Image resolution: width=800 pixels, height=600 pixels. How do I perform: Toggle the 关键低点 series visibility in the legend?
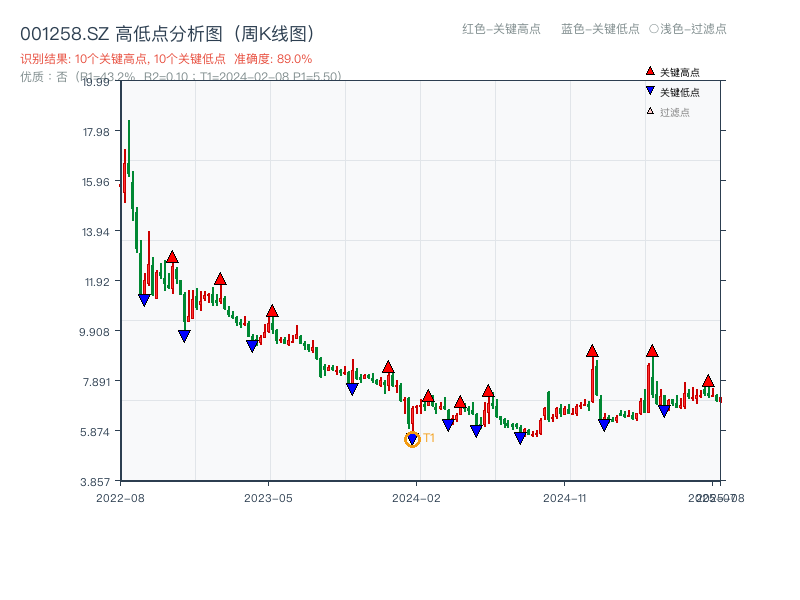[679, 90]
